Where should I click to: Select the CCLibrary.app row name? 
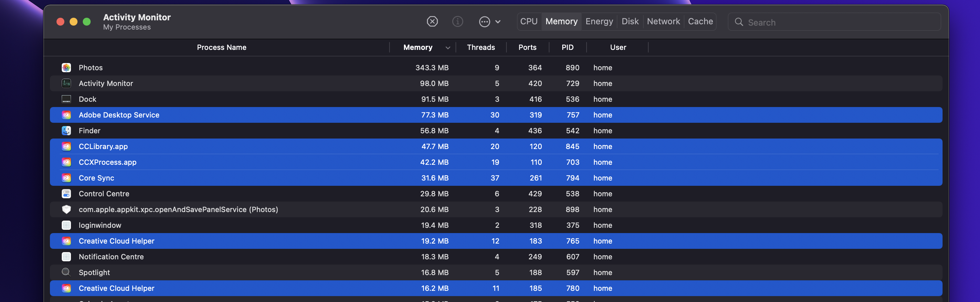coord(103,146)
